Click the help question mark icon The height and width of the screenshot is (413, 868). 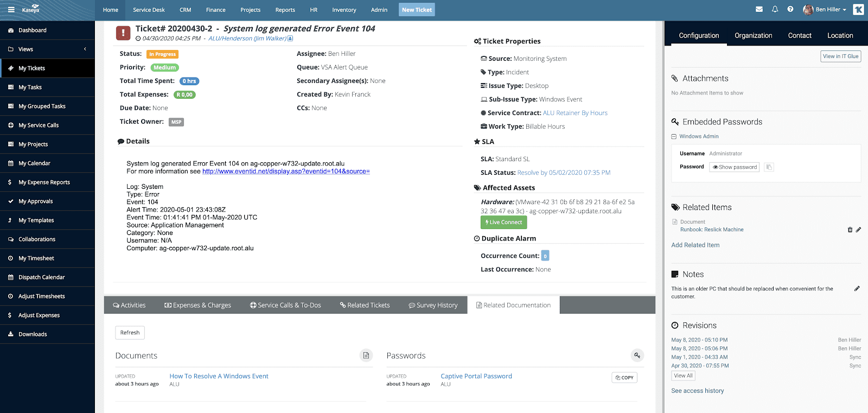point(790,9)
